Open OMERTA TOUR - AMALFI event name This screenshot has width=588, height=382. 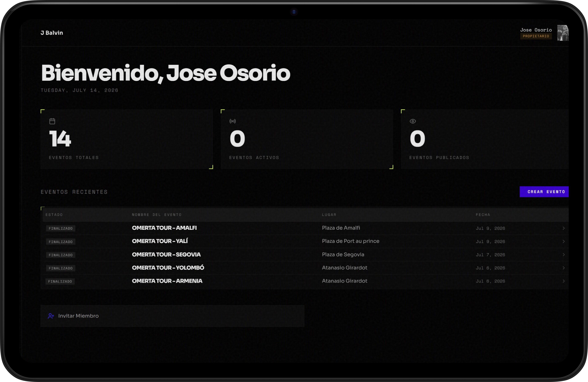tap(164, 228)
